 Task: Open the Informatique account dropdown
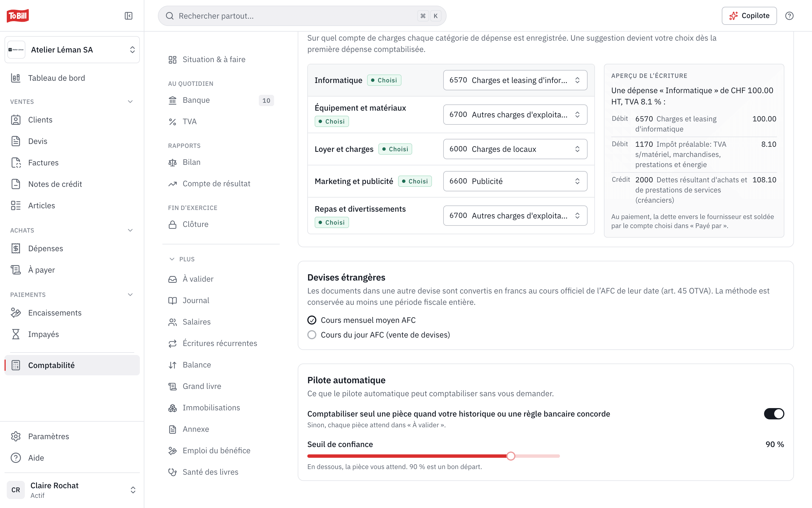coord(515,80)
